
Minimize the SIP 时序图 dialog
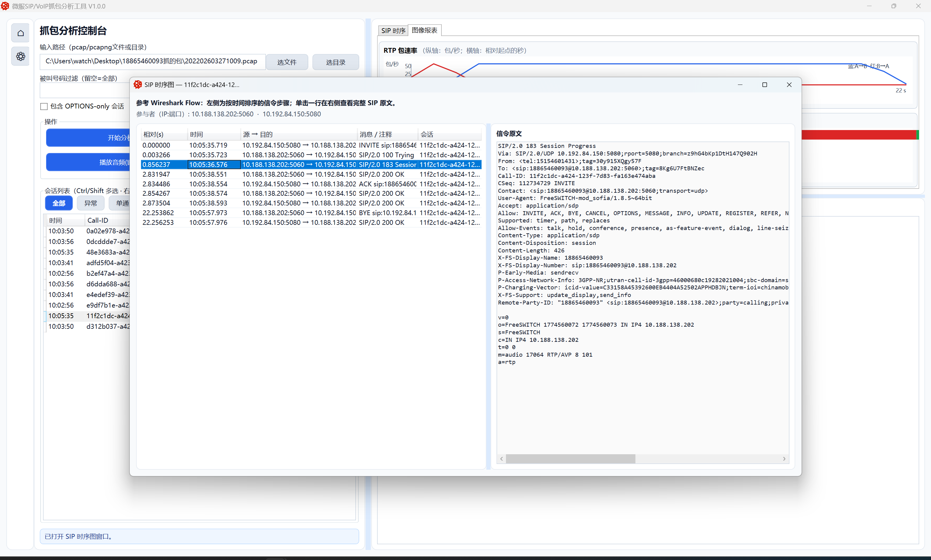740,85
